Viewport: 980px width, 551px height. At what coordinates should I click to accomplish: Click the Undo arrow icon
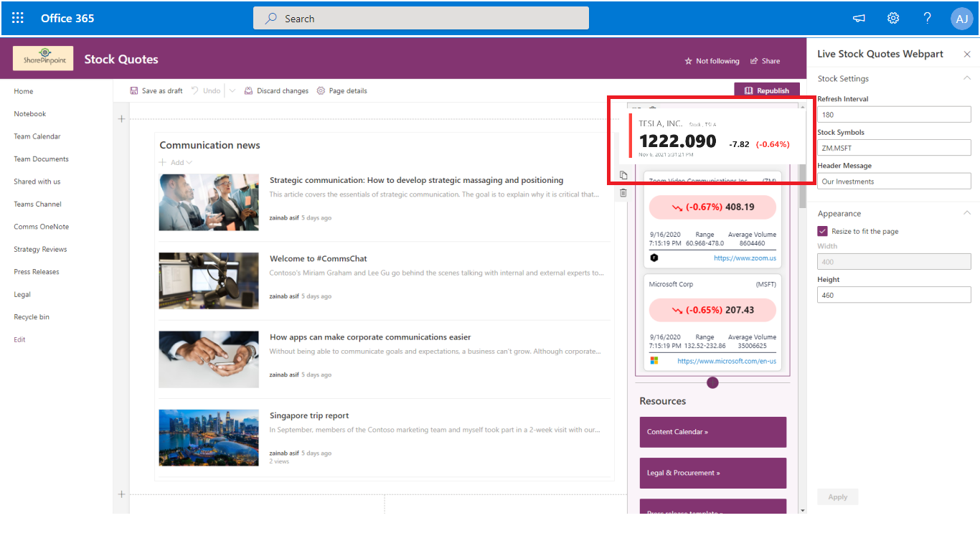(x=194, y=91)
